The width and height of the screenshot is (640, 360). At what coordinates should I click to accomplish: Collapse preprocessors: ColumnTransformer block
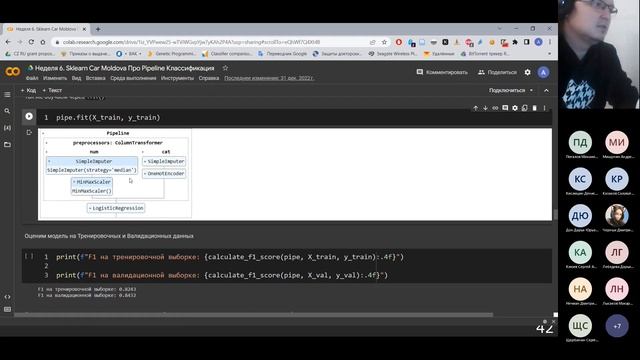pyautogui.click(x=47, y=143)
